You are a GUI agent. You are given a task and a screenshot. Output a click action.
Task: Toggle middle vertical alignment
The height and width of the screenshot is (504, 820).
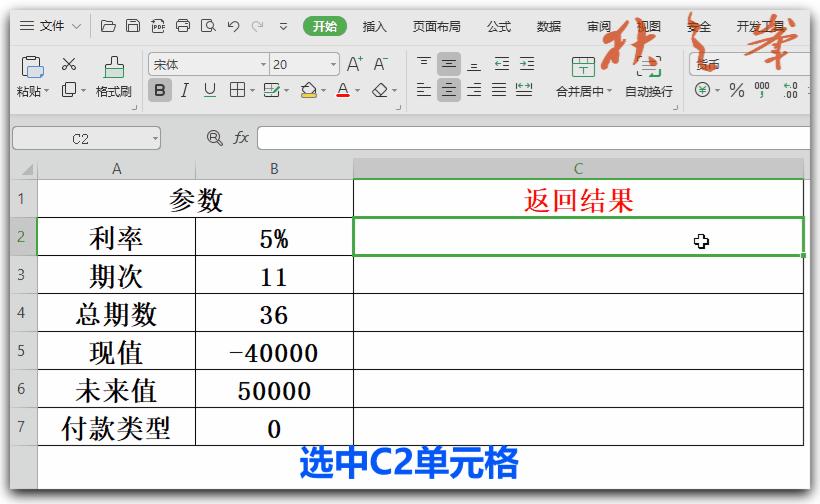tap(449, 64)
